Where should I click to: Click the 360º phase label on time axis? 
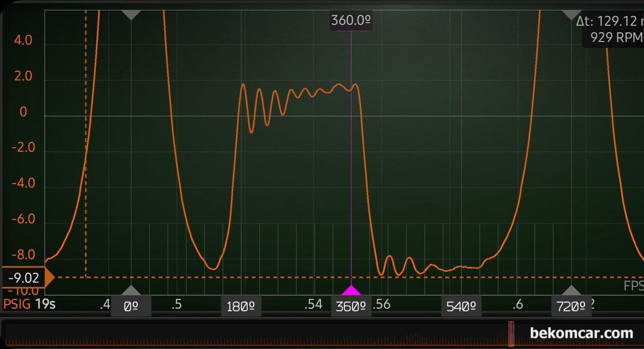(351, 307)
